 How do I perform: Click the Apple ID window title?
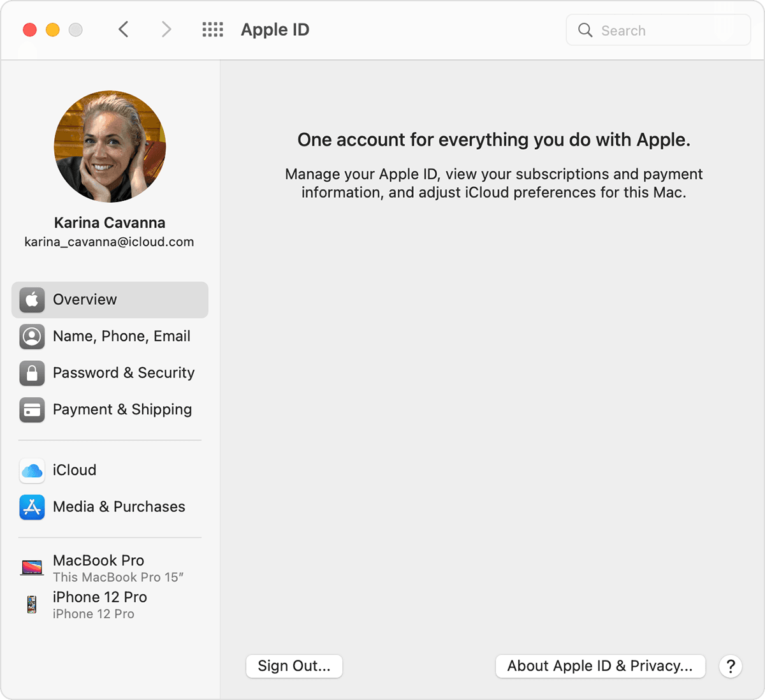[275, 30]
